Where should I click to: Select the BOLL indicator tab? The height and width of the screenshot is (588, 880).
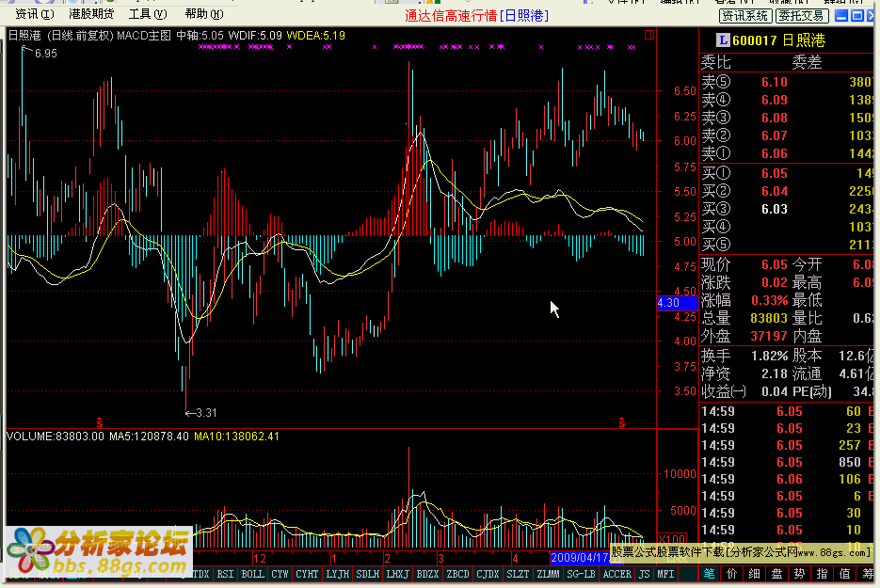tap(252, 574)
